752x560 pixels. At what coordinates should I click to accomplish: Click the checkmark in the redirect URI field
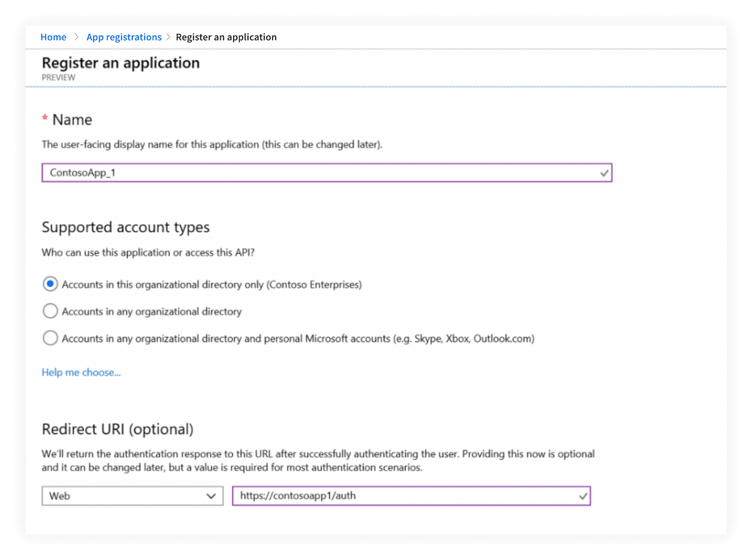point(583,496)
